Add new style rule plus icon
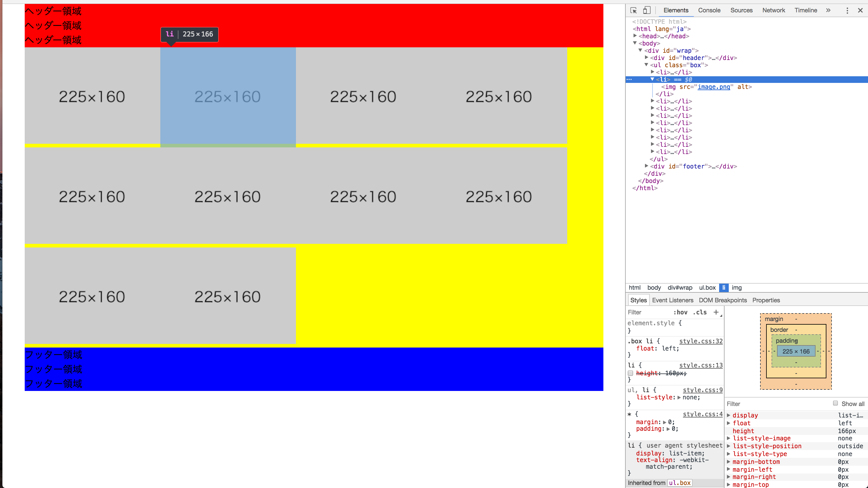Image resolution: width=868 pixels, height=488 pixels. [716, 312]
